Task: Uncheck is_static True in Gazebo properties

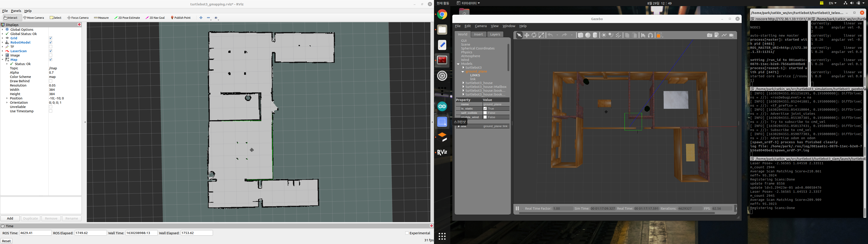Action: click(485, 108)
